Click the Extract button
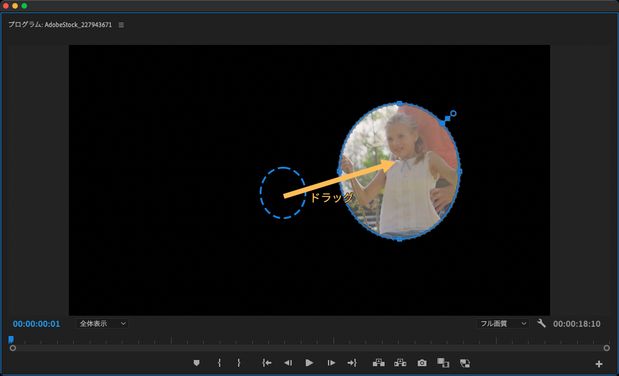The width and height of the screenshot is (619, 376). pos(400,363)
